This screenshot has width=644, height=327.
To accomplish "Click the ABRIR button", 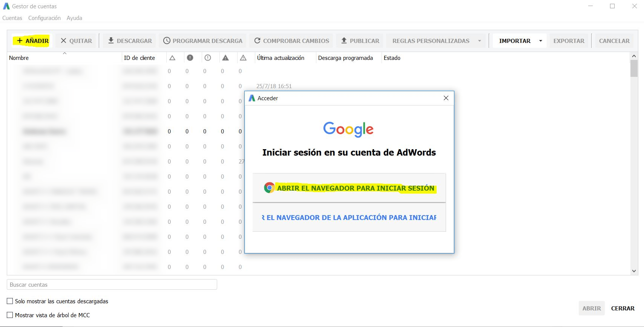I will [x=592, y=308].
